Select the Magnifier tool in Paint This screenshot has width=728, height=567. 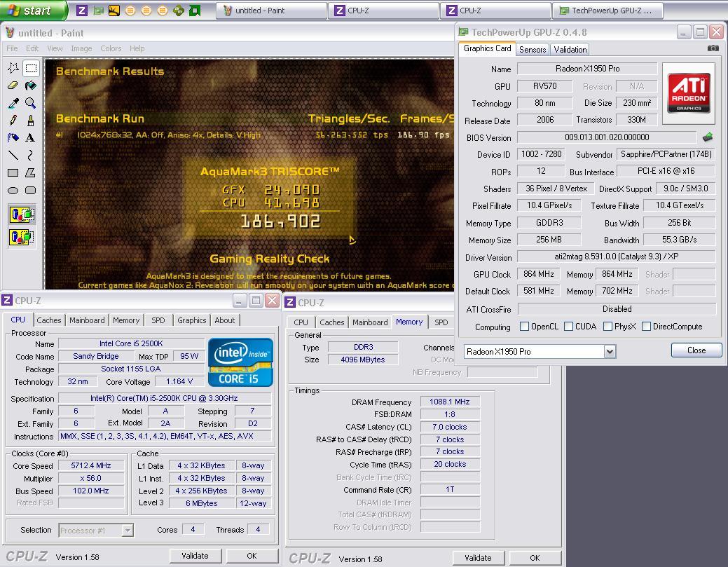click(x=31, y=103)
